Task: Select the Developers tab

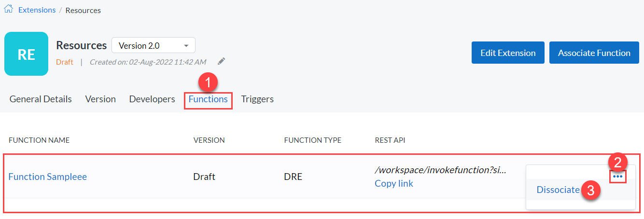Action: point(152,99)
